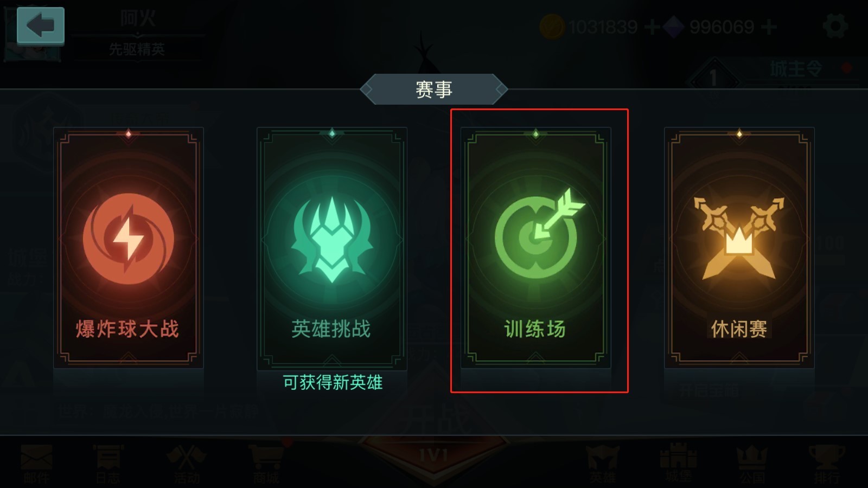Click the back arrow button
Screen dimensions: 868x488
[41, 25]
